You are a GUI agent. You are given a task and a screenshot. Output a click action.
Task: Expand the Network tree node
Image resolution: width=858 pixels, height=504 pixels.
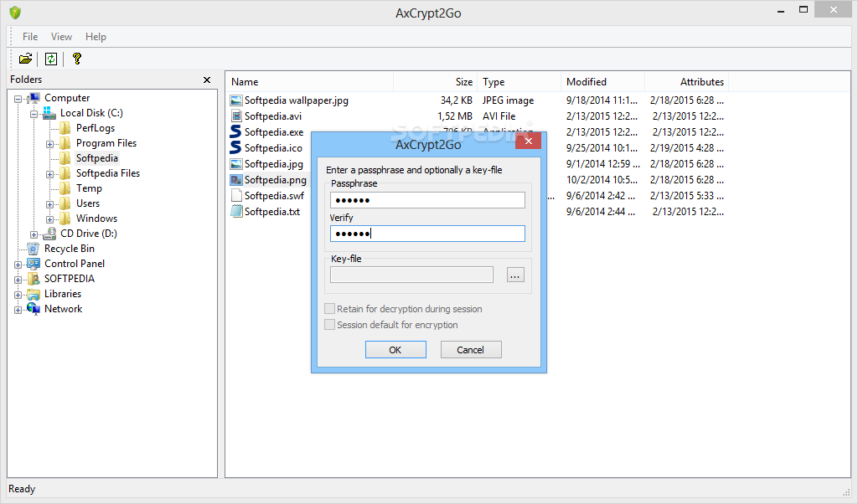tap(18, 310)
